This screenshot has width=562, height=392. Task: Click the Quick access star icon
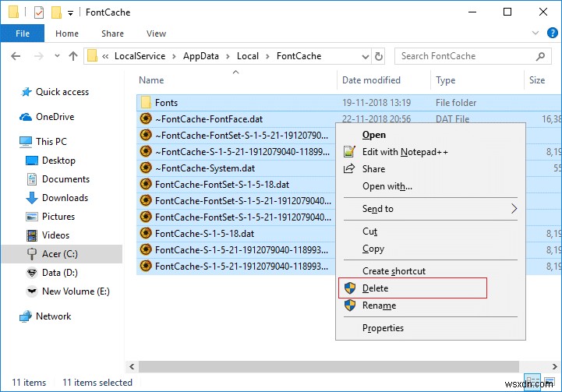[25, 92]
